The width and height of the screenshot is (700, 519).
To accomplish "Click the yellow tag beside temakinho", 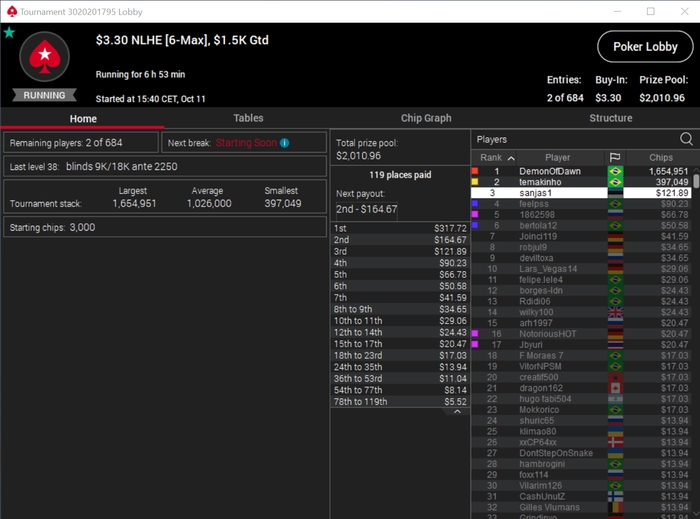I will (475, 182).
